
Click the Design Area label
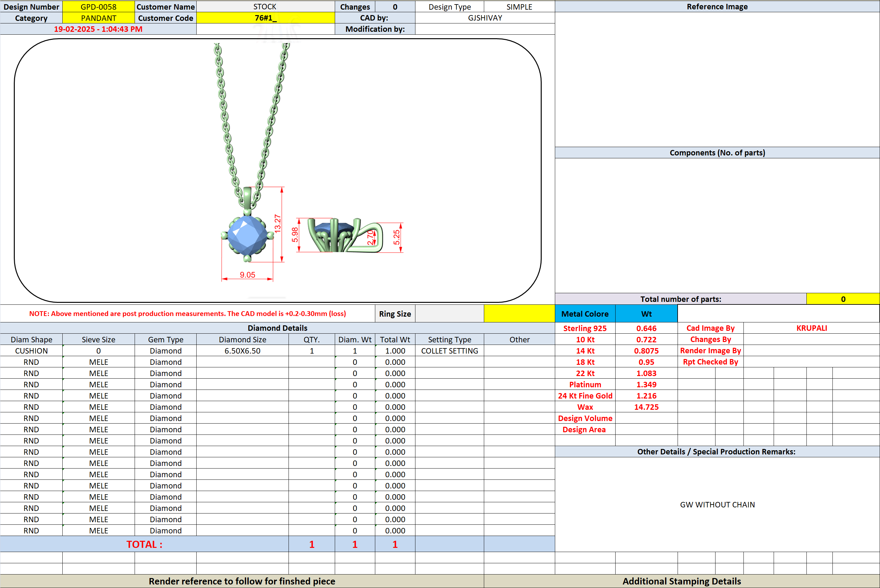[x=585, y=429]
